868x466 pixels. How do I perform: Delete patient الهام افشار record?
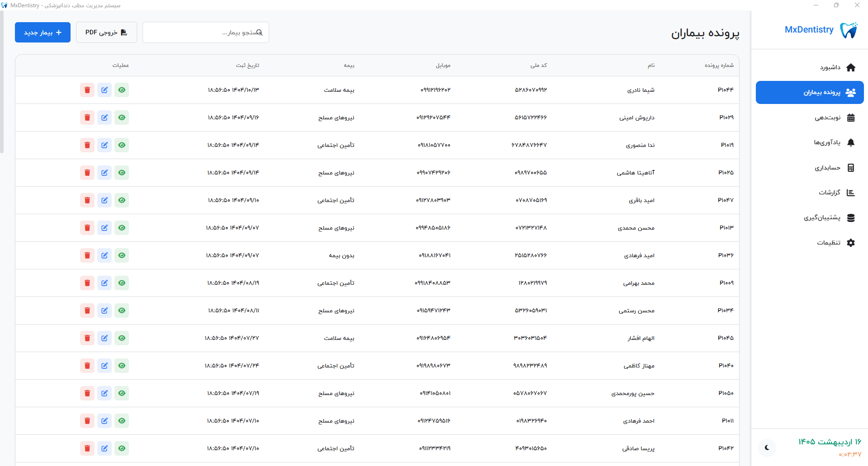[87, 338]
